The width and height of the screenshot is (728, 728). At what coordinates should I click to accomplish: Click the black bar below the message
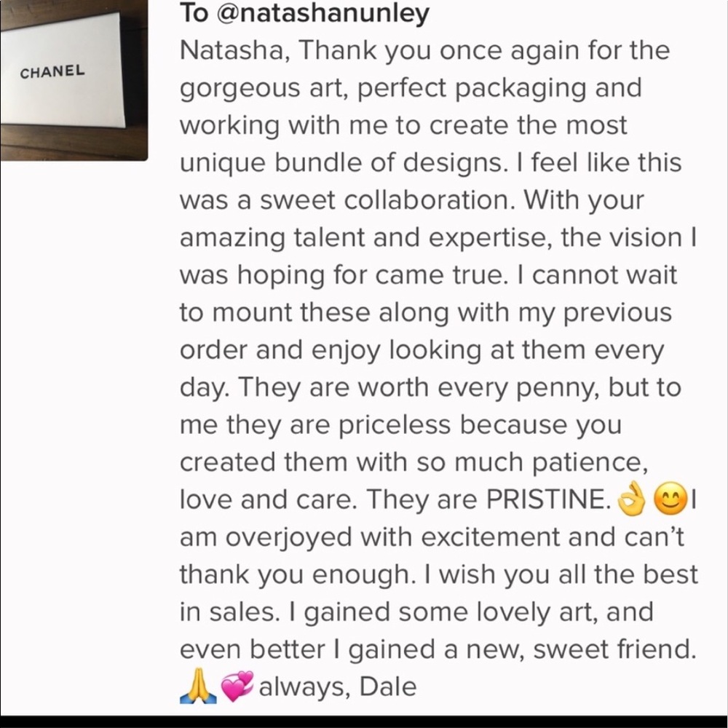[x=364, y=721]
